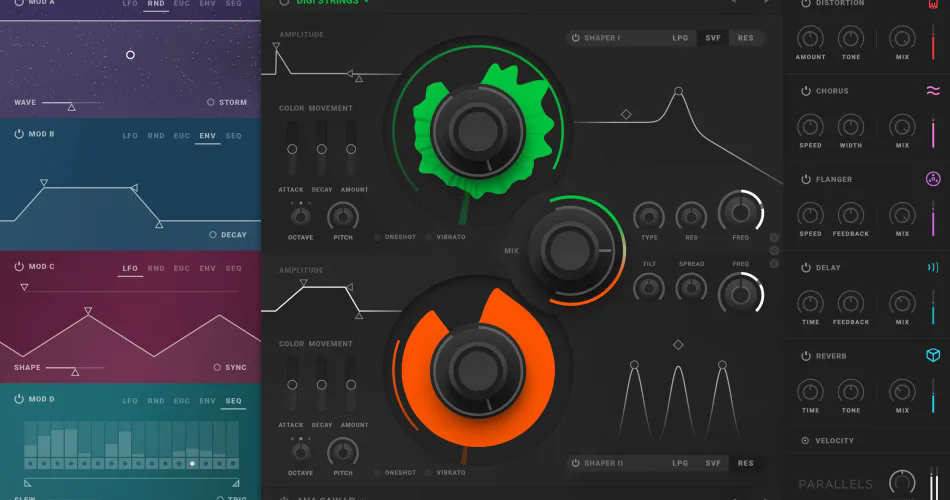The height and width of the screenshot is (500, 950).
Task: Toggle the Reverb power icon
Action: point(806,356)
